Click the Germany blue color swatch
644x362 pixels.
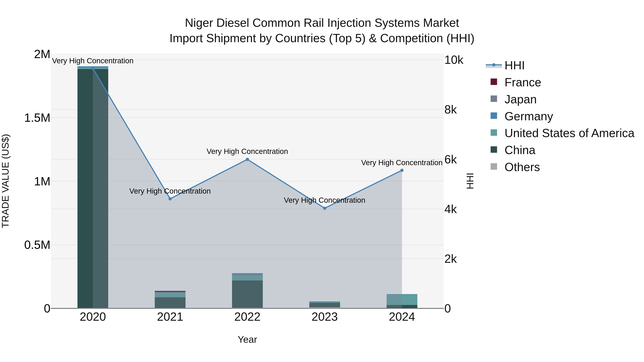tap(494, 116)
